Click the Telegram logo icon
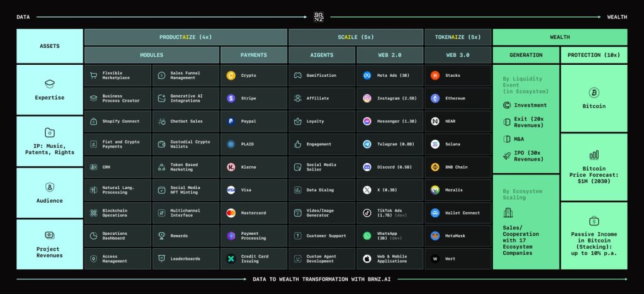Image resolution: width=644 pixels, height=294 pixels. pyautogui.click(x=367, y=144)
